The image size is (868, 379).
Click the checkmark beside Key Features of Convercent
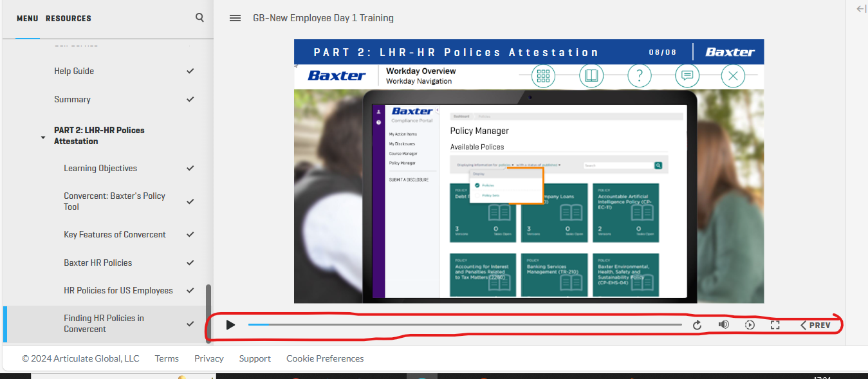[190, 234]
